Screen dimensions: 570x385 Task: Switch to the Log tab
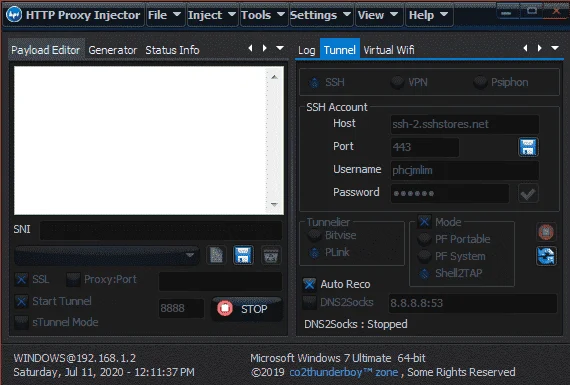(x=307, y=50)
